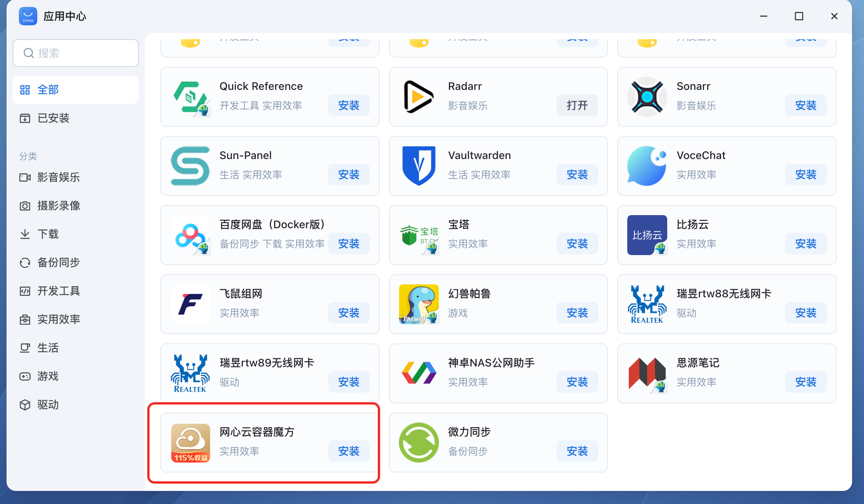
Task: Install 宝塔
Action: pos(577,244)
